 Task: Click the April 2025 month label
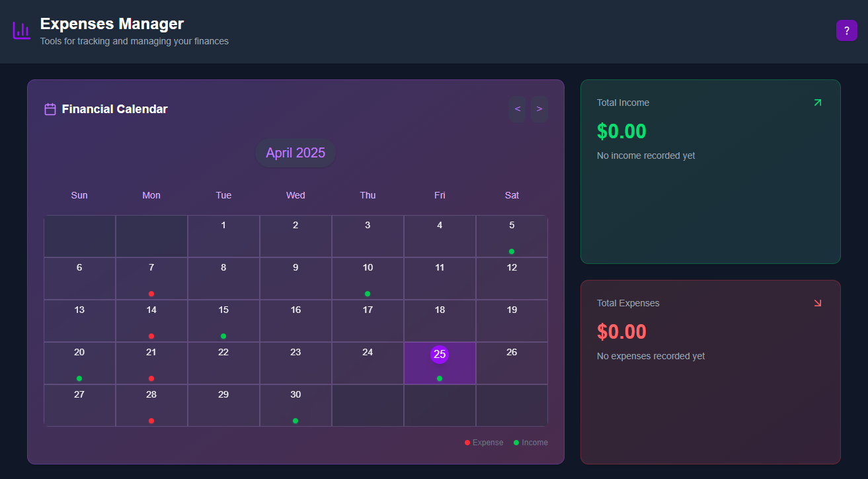(x=296, y=153)
